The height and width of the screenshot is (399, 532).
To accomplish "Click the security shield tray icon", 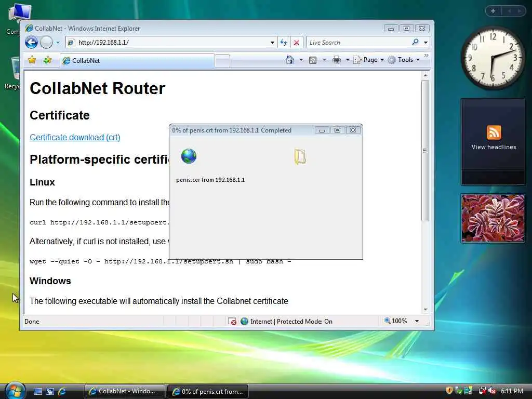I will coord(449,391).
